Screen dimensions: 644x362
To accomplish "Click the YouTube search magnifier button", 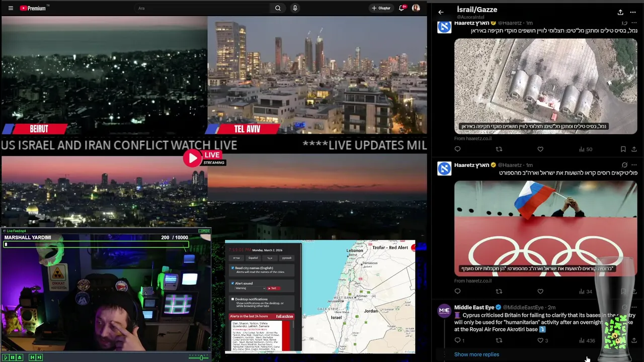I will coord(278,8).
